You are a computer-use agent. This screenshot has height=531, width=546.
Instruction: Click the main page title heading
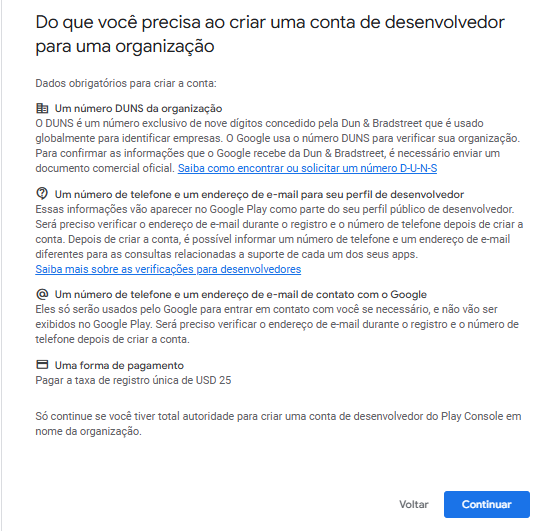point(270,34)
